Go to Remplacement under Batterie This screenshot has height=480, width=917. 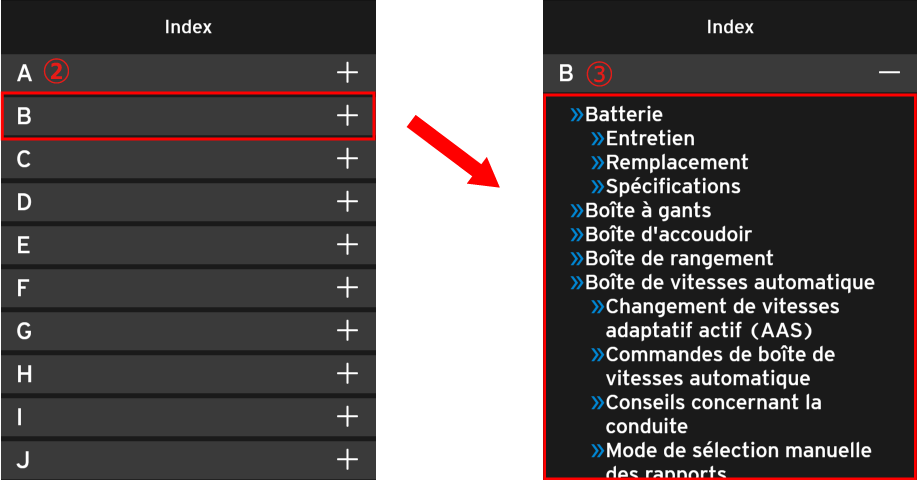[x=676, y=162]
